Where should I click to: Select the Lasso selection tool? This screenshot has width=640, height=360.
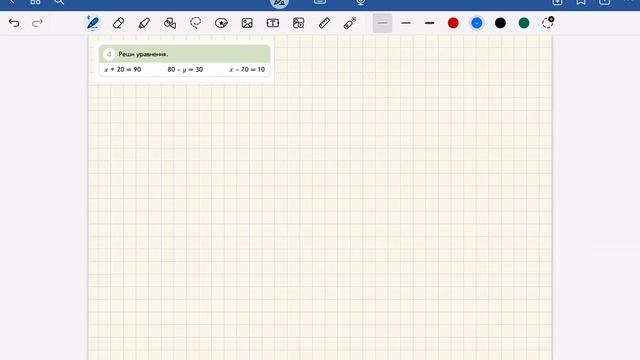pos(196,23)
